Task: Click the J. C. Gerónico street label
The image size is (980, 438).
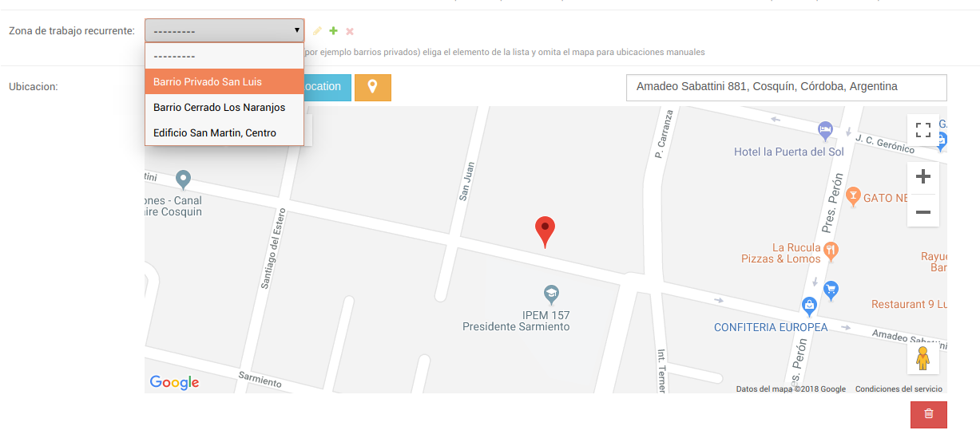Action: click(885, 143)
